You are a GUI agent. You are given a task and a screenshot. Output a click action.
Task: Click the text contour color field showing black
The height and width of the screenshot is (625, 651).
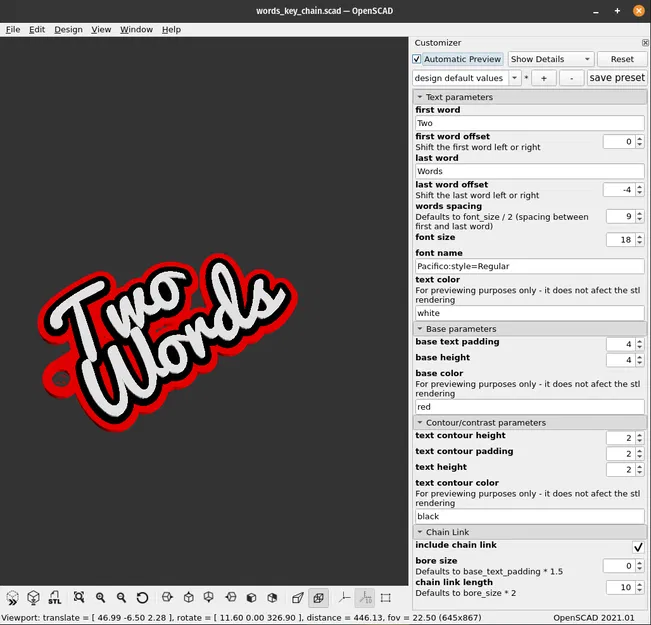pyautogui.click(x=530, y=516)
